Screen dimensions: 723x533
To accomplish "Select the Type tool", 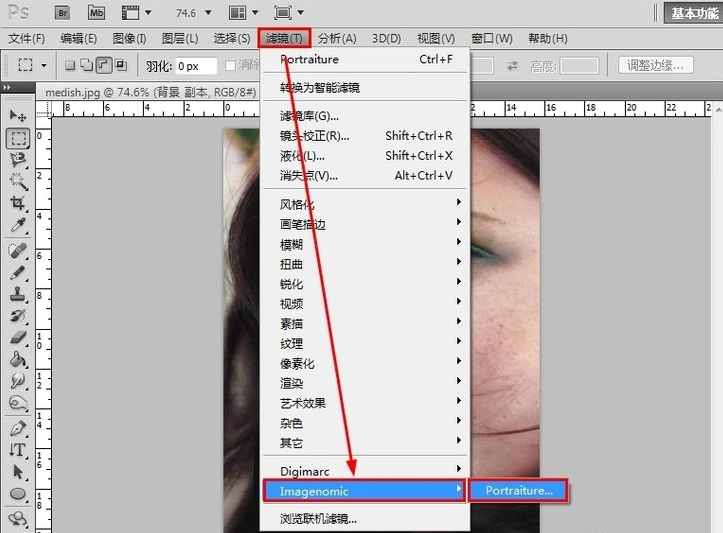I will [18, 450].
